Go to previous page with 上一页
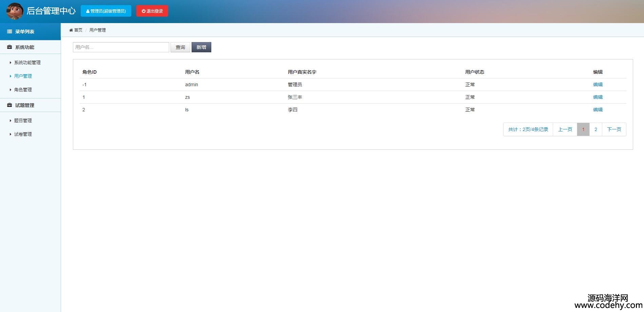The height and width of the screenshot is (312, 644). [x=565, y=129]
